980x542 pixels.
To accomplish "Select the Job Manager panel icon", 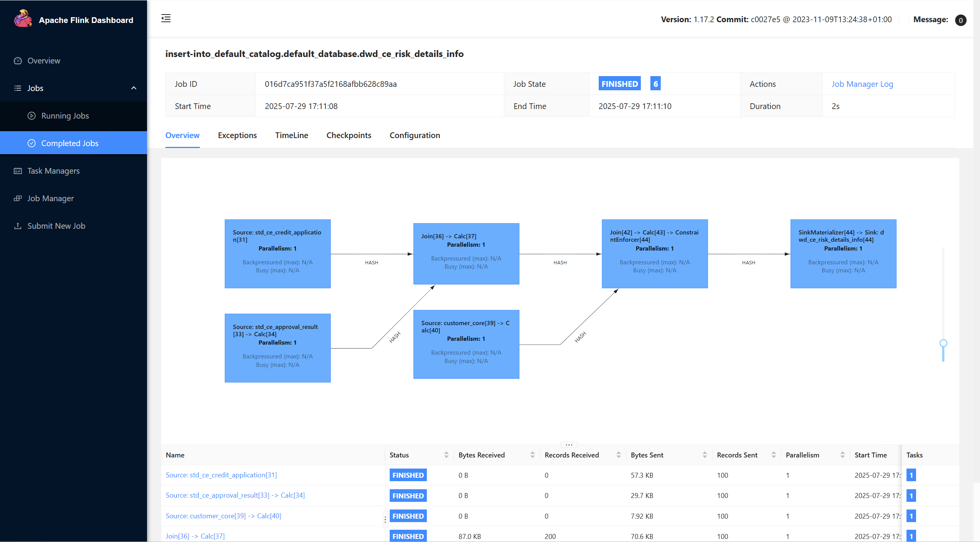I will click(18, 198).
